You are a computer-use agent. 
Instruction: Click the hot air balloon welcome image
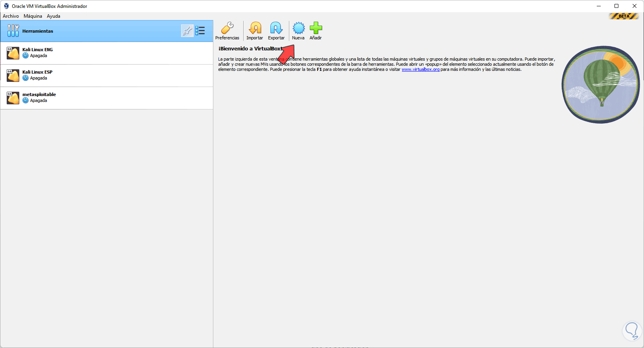[601, 85]
